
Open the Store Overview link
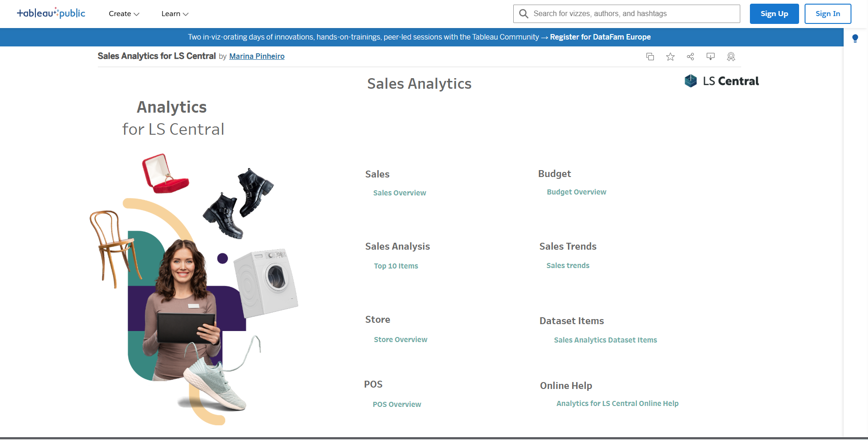pos(401,340)
